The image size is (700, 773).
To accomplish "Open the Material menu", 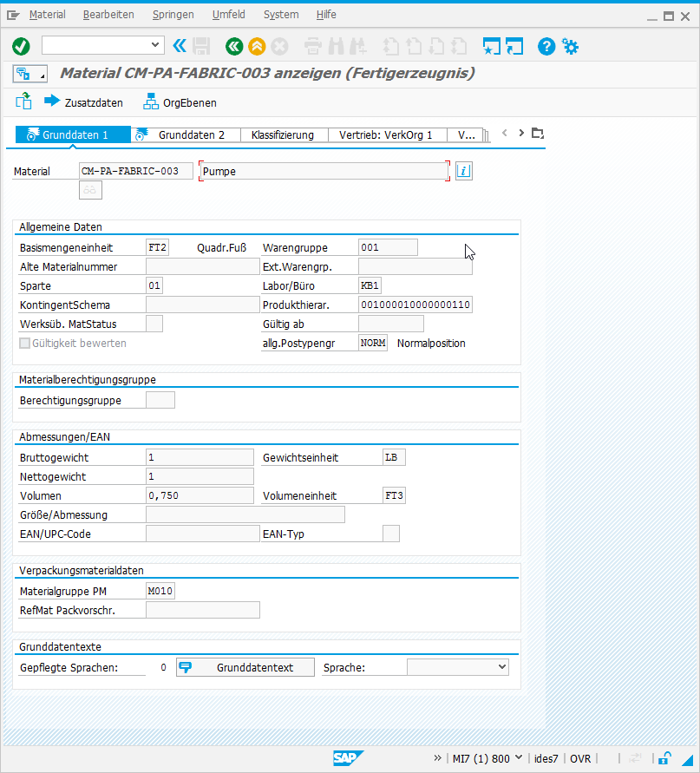I will tap(48, 15).
